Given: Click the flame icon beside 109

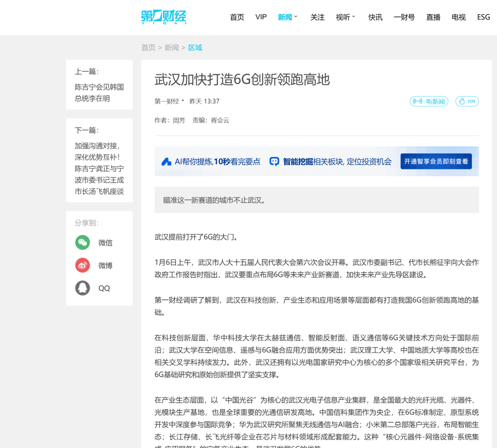Looking at the screenshot, I should (x=462, y=101).
